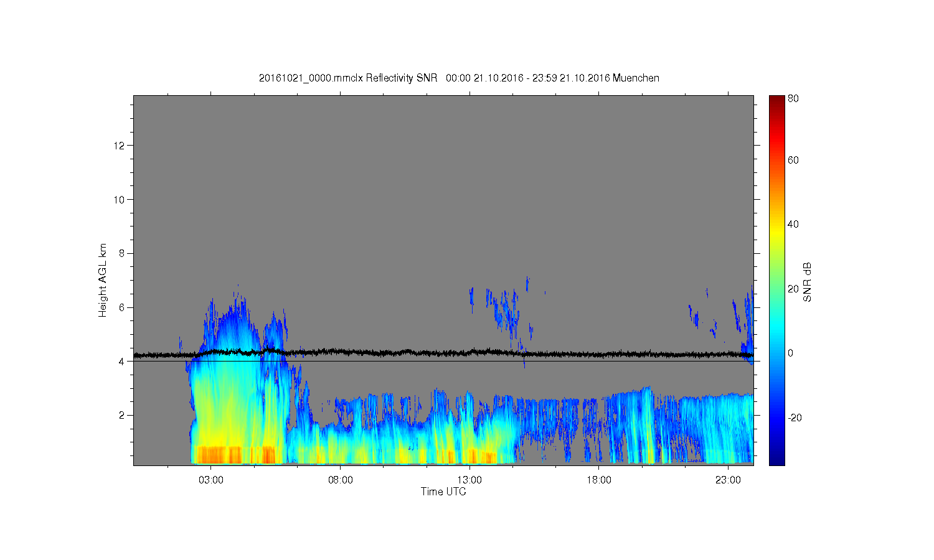
Task: Click the "18:00" time tick label
Action: 599,480
